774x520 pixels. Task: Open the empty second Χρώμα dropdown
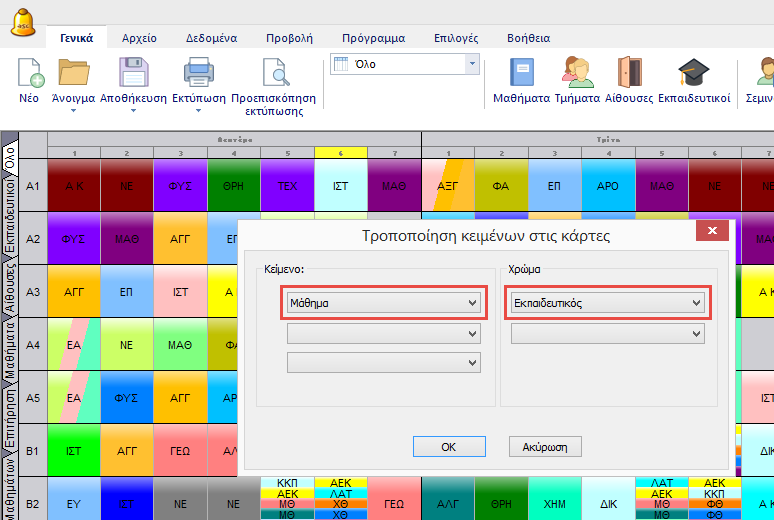[x=607, y=334]
